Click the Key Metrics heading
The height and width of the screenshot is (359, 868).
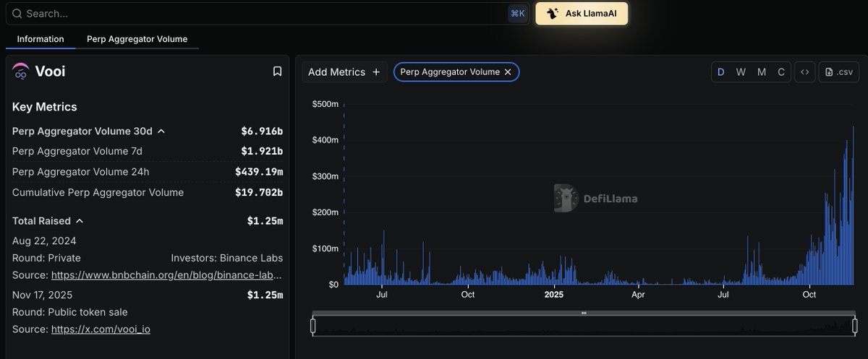[x=45, y=107]
